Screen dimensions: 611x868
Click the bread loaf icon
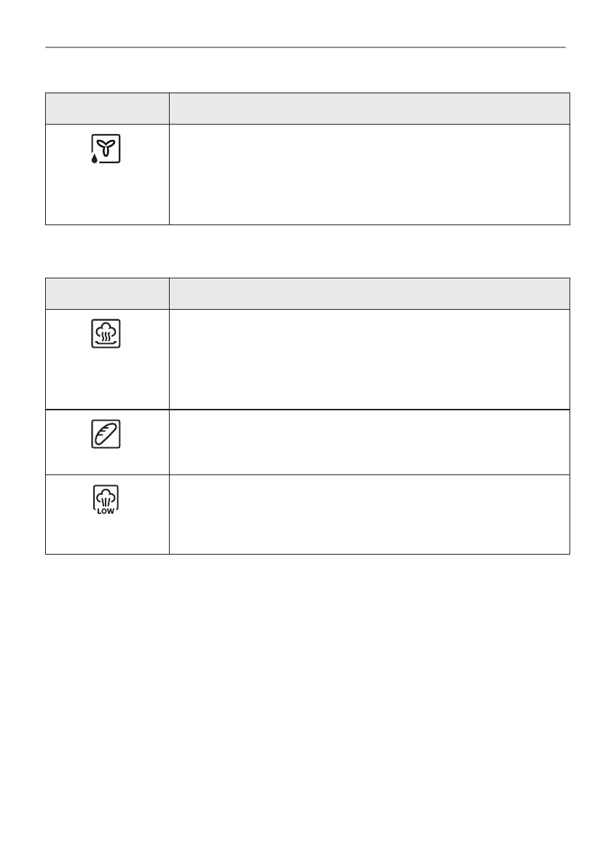106,434
